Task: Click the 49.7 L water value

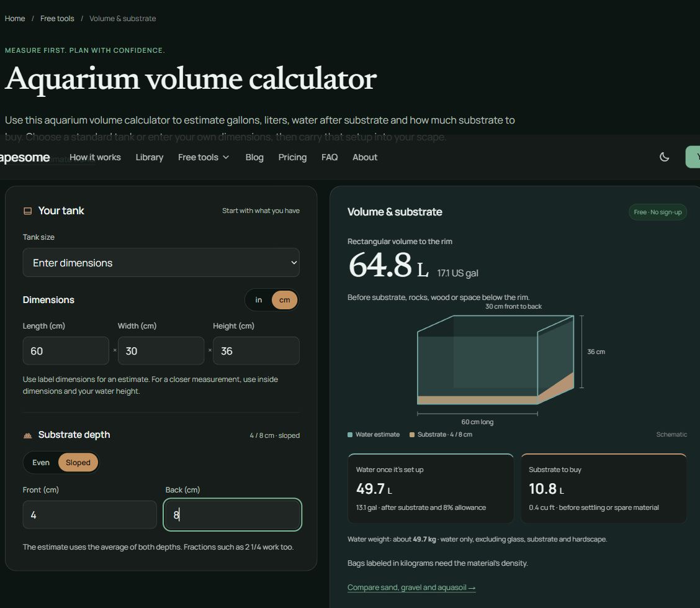Action: (374, 489)
